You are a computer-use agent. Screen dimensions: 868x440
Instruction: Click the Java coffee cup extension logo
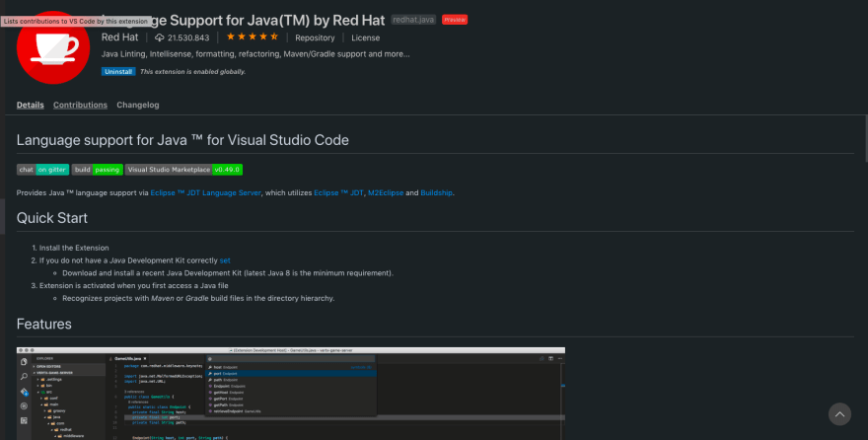(53, 48)
